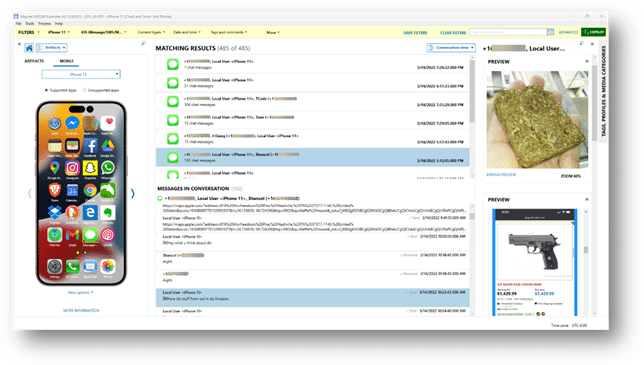644x365 pixels.
Task: Switch to the MOBILE tab
Action: pyautogui.click(x=67, y=61)
